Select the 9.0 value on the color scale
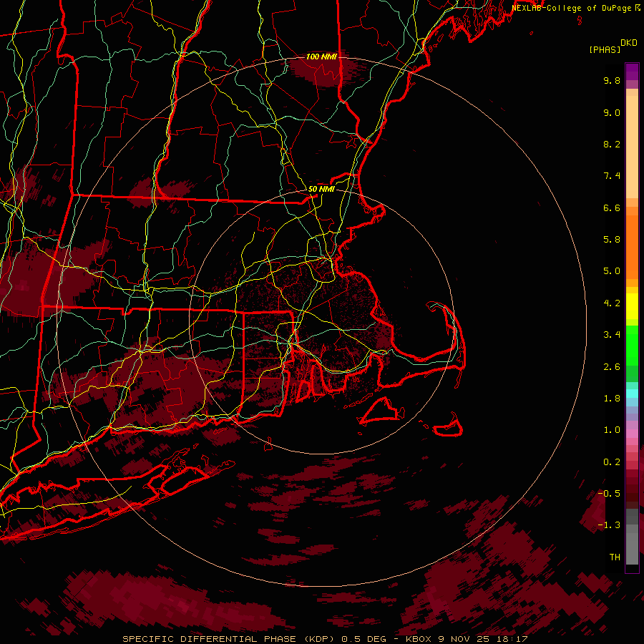 pyautogui.click(x=612, y=112)
